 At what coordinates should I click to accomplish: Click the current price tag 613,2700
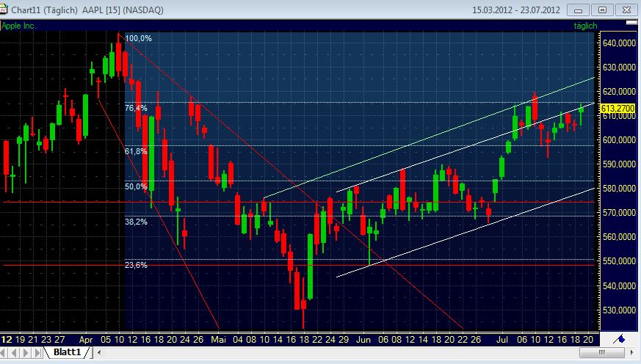click(618, 109)
